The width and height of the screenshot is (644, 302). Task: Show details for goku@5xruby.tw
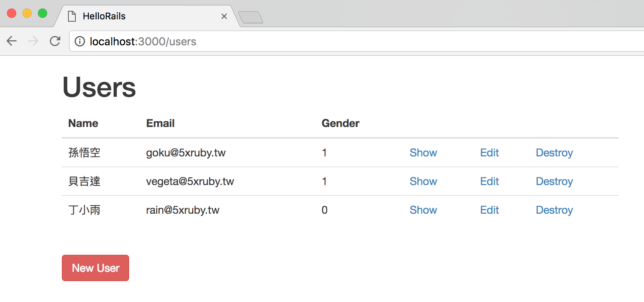pos(423,153)
